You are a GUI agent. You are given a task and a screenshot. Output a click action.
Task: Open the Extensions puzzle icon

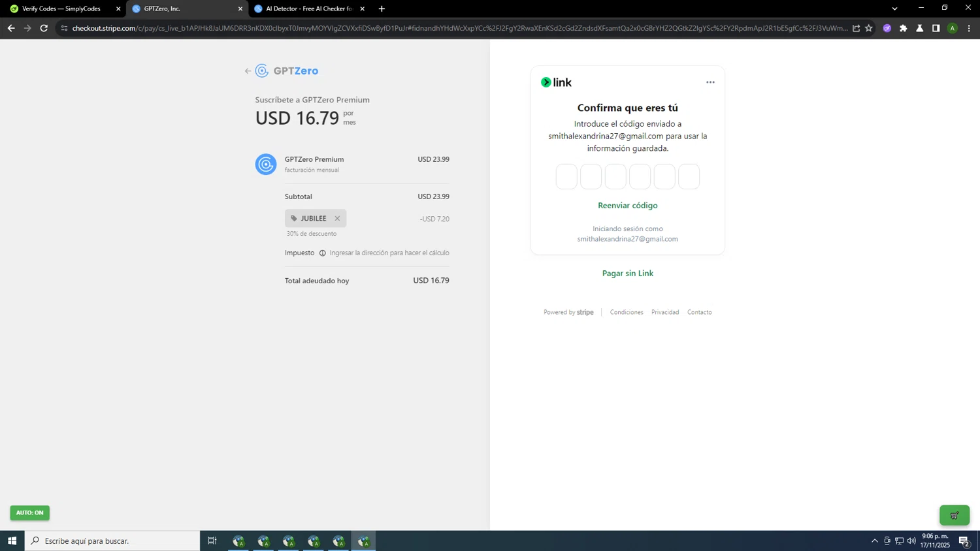pyautogui.click(x=904, y=28)
